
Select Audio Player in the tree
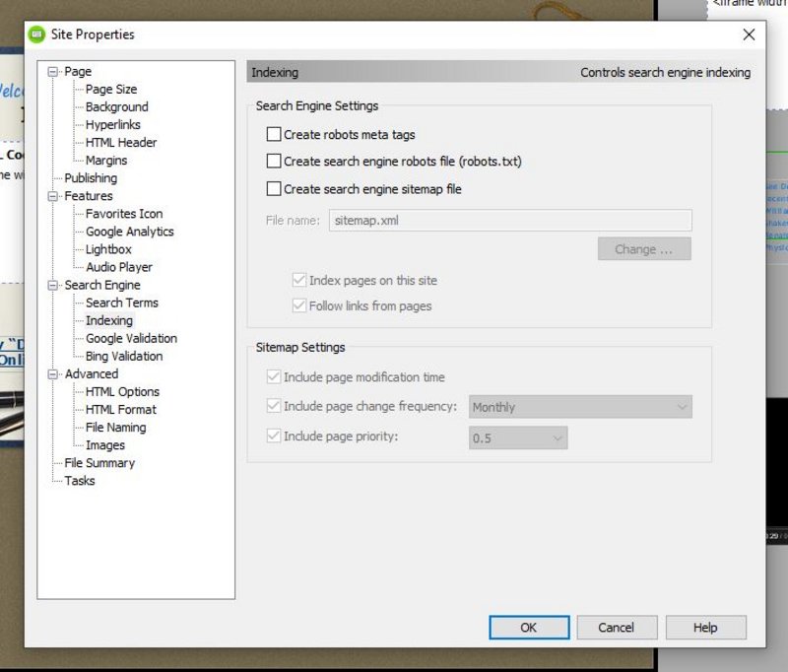[119, 267]
